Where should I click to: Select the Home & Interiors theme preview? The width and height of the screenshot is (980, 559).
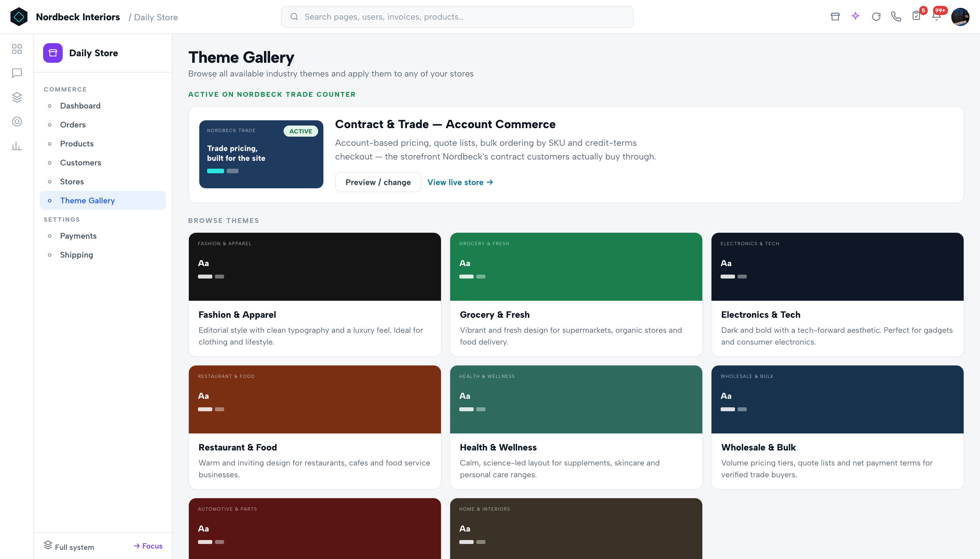click(x=576, y=529)
